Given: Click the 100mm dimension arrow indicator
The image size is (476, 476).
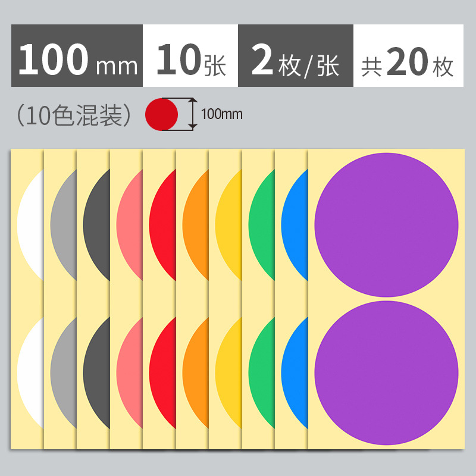Looking at the screenshot, I should [x=193, y=114].
